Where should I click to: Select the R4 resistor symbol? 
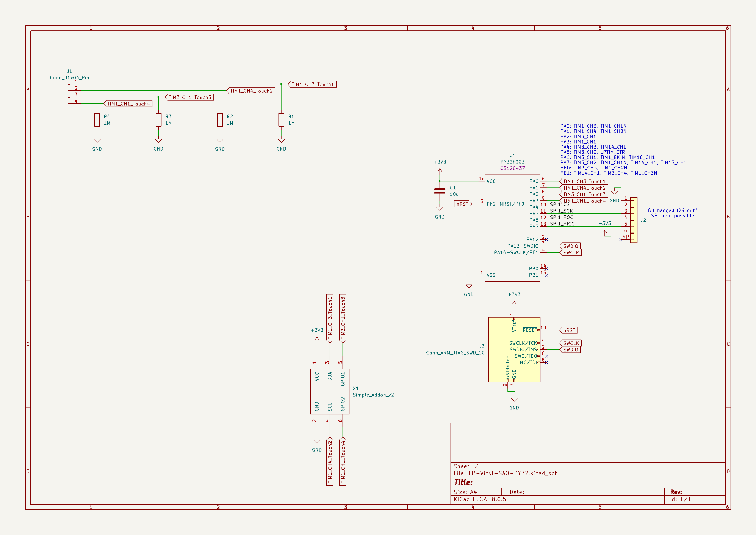coord(97,120)
